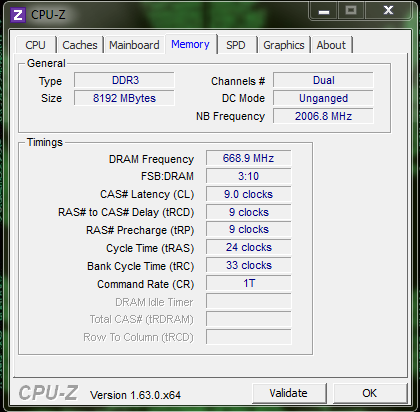Click the 33 clocks tRC value
The height and width of the screenshot is (412, 420).
coord(249,266)
